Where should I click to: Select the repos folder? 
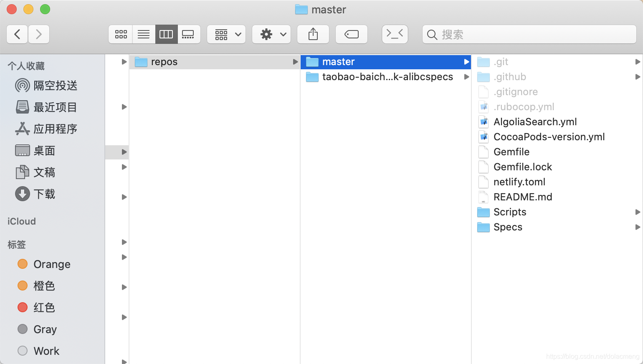pos(215,62)
